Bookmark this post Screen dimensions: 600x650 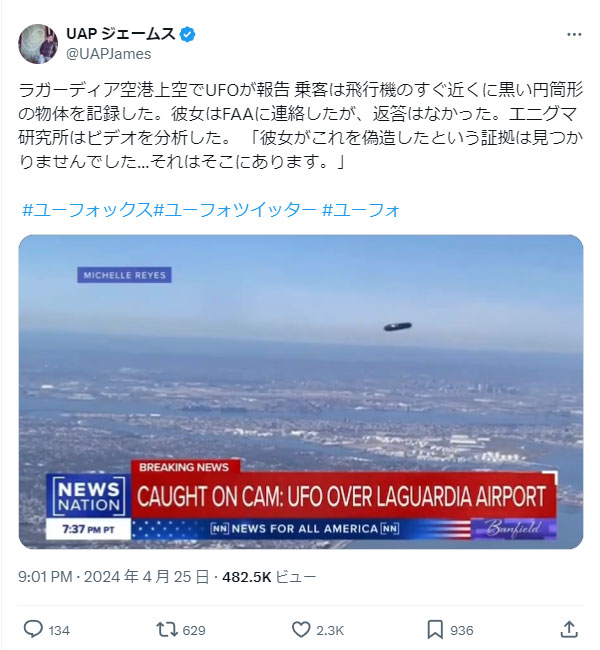[x=435, y=630]
